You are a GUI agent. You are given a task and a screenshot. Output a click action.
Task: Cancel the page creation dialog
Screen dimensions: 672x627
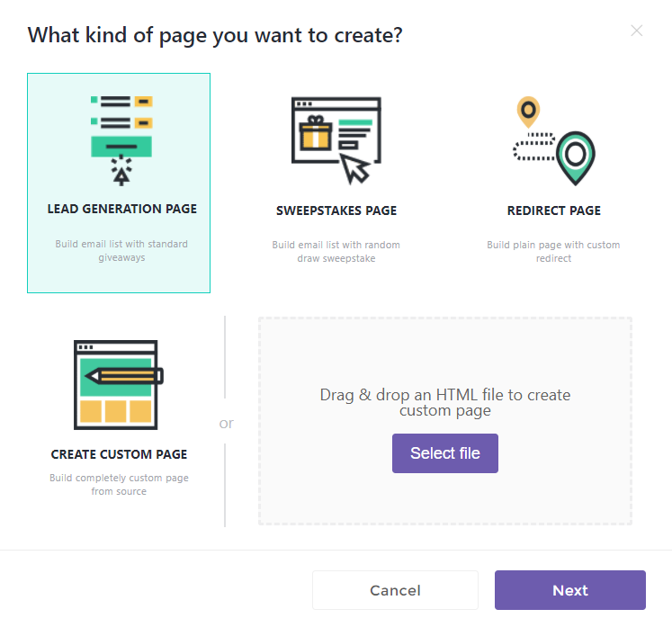coord(395,590)
